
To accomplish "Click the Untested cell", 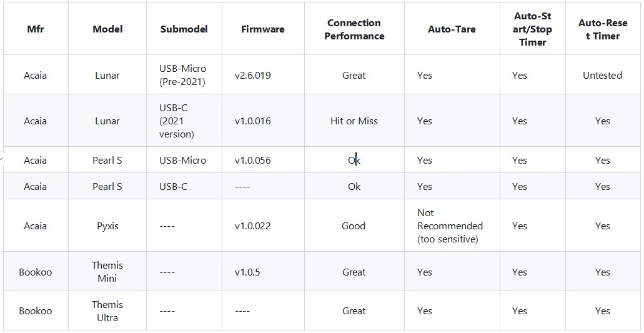I will point(602,75).
